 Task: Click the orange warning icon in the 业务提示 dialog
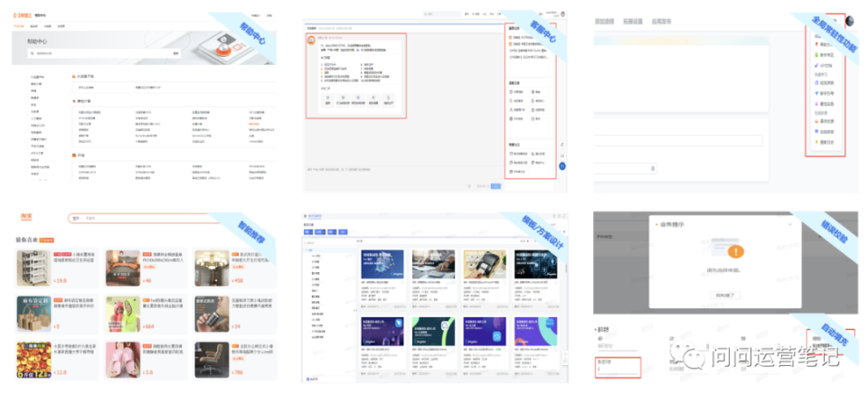point(736,252)
